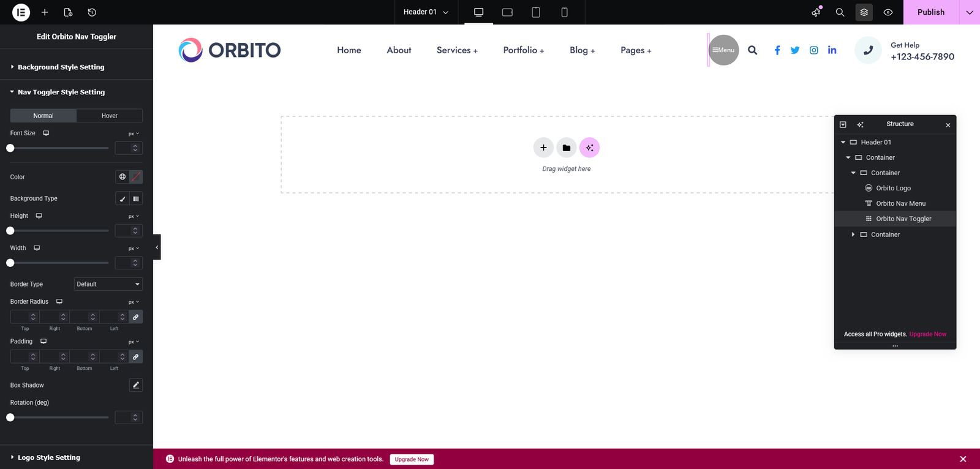Preview changes with the eye icon
The height and width of the screenshot is (469, 980).
[888, 12]
